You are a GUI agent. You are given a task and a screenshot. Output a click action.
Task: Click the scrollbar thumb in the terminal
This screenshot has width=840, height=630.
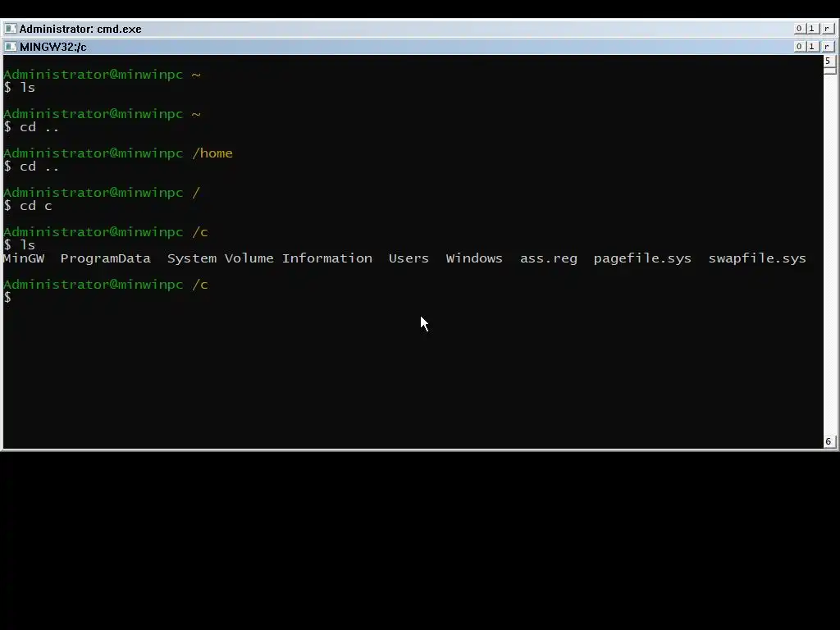tap(830, 71)
